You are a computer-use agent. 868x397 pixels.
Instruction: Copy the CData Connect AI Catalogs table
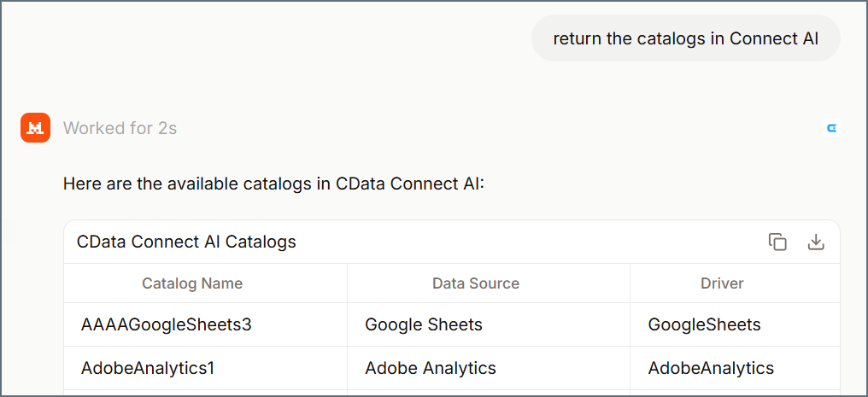(x=777, y=242)
